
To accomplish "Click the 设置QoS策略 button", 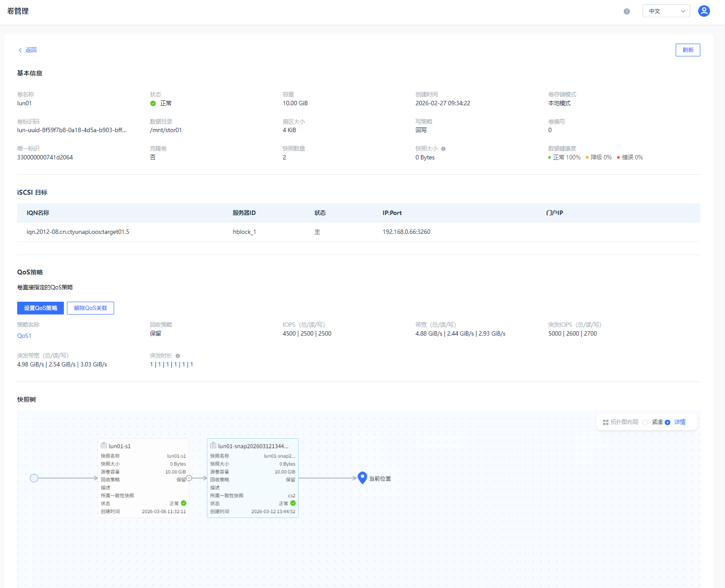I will click(41, 308).
